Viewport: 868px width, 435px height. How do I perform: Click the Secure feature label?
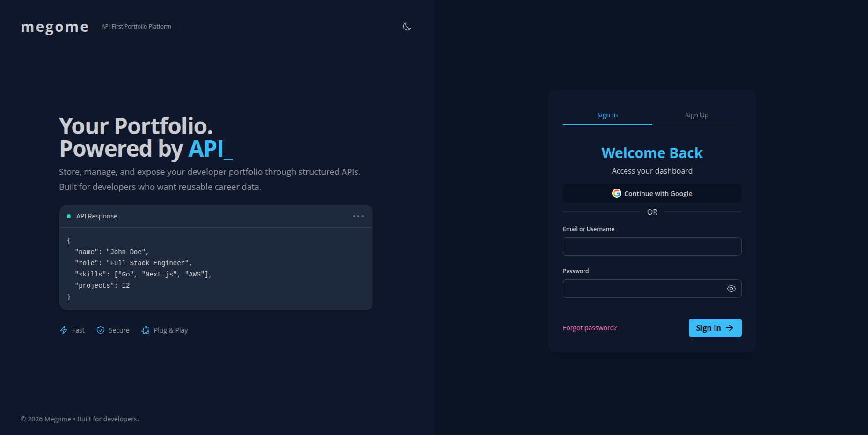(119, 330)
